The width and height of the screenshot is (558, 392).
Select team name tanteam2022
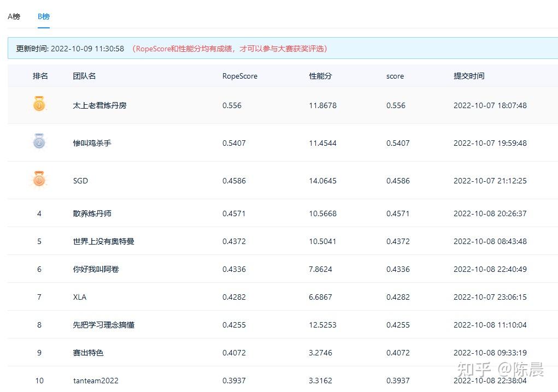click(x=96, y=381)
